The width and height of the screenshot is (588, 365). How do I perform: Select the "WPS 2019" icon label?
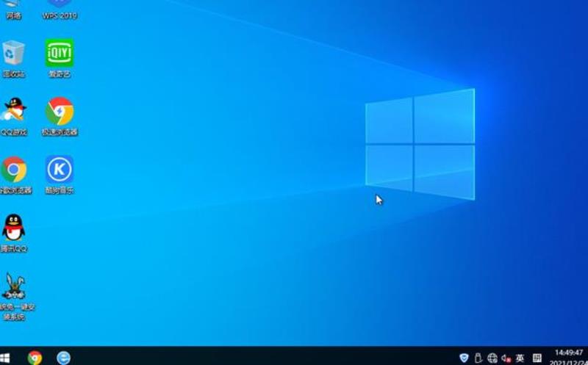coord(60,15)
